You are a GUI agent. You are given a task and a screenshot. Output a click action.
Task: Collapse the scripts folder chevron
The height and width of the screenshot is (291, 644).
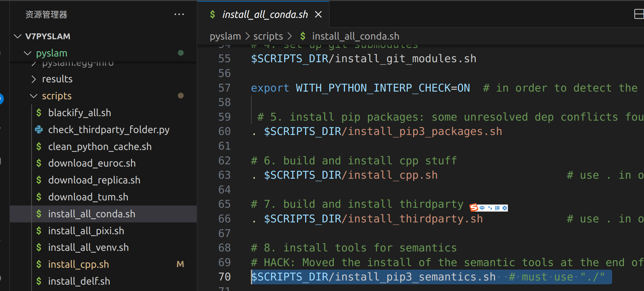[34, 96]
